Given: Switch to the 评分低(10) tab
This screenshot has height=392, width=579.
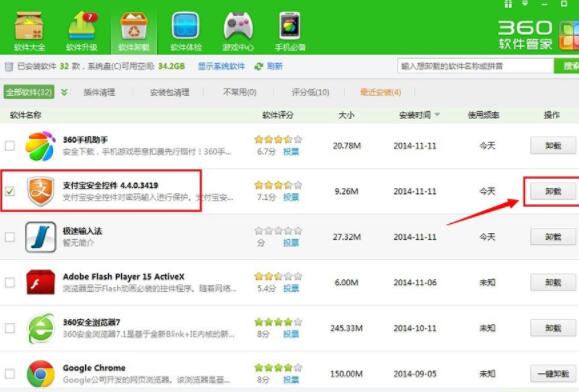Looking at the screenshot, I should (310, 92).
